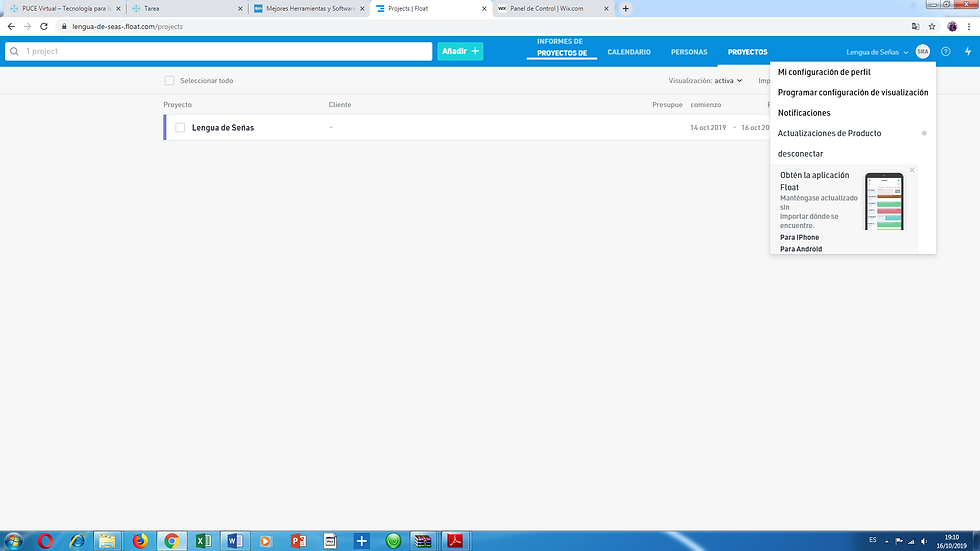Image resolution: width=980 pixels, height=551 pixels.
Task: Go to the CALENDARIO tab
Action: click(629, 52)
